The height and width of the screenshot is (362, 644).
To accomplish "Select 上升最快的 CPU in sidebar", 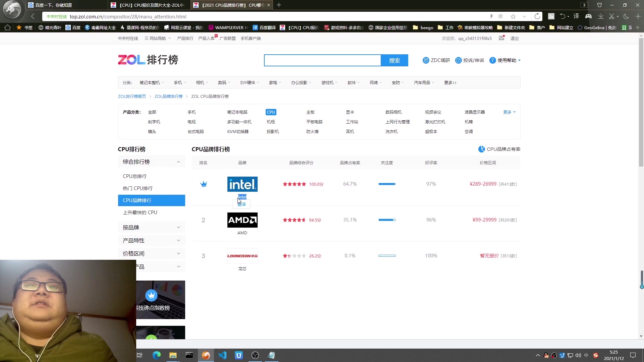I will pos(140,213).
